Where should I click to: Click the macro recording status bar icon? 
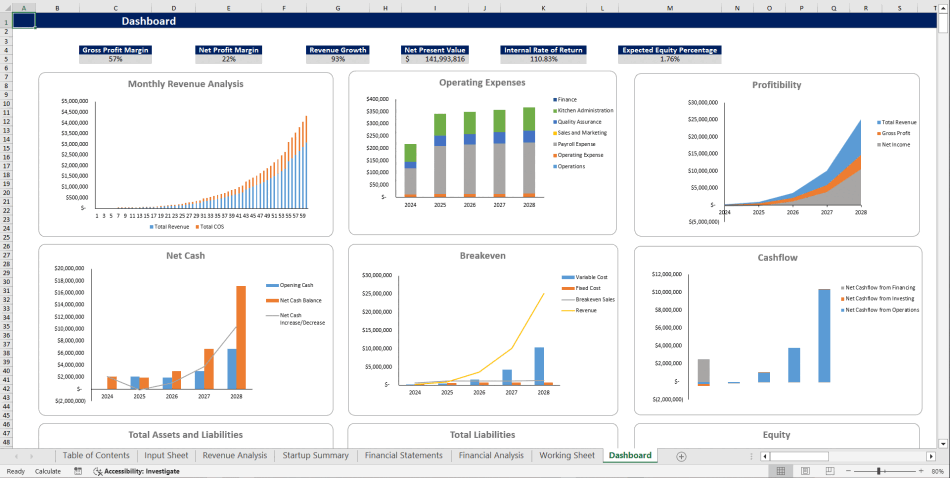[x=78, y=471]
